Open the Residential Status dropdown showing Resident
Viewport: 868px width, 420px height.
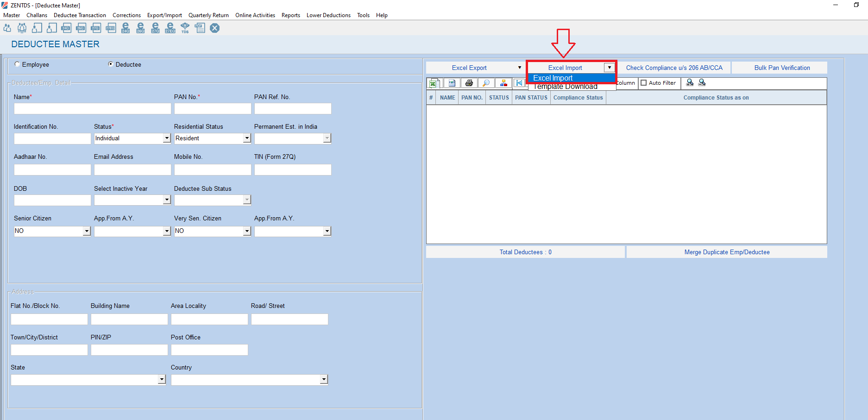tap(247, 138)
